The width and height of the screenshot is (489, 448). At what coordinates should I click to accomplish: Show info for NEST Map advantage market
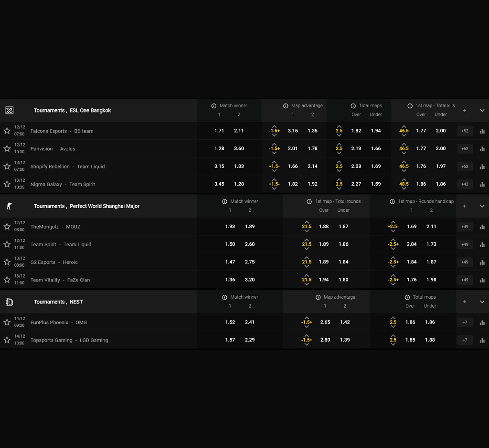[x=318, y=297]
